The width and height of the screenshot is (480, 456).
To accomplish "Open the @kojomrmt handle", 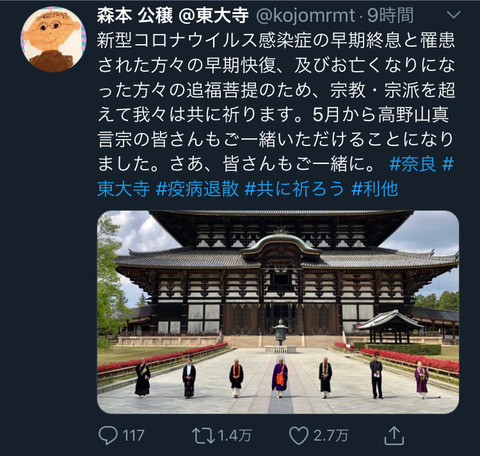I will pyautogui.click(x=305, y=15).
